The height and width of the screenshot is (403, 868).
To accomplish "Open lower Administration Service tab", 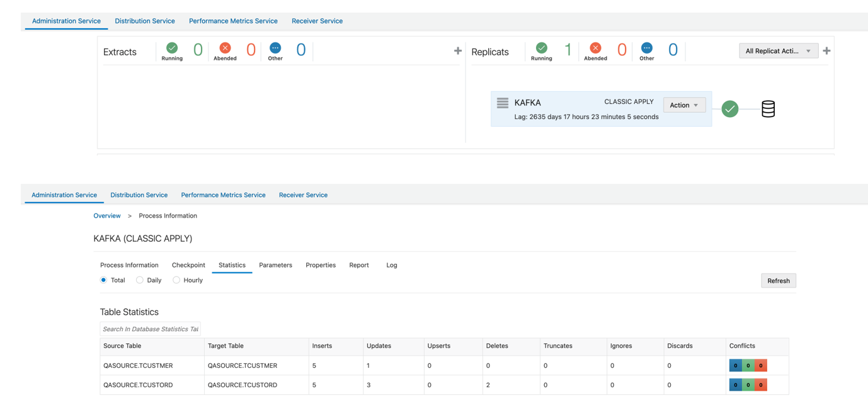I will tap(64, 195).
